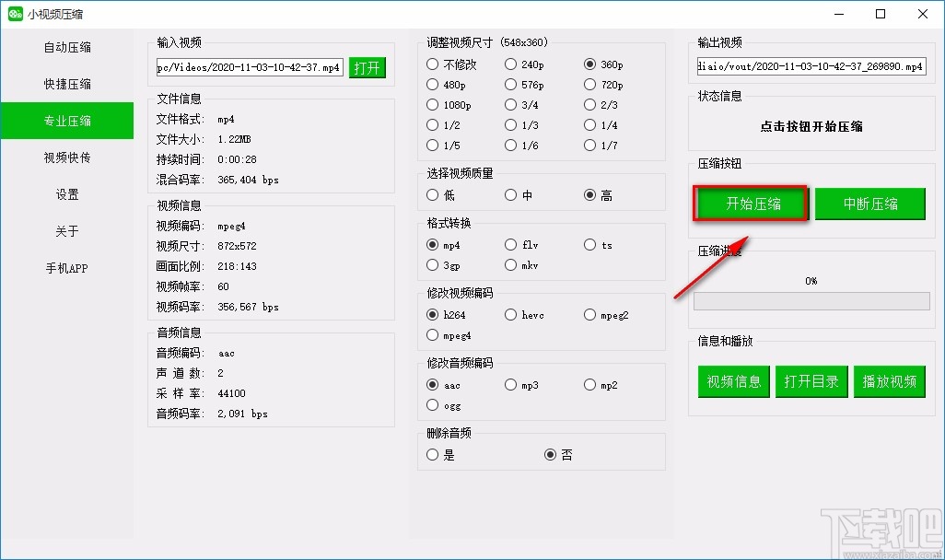Select mkv output format
945x560 pixels.
click(522, 265)
